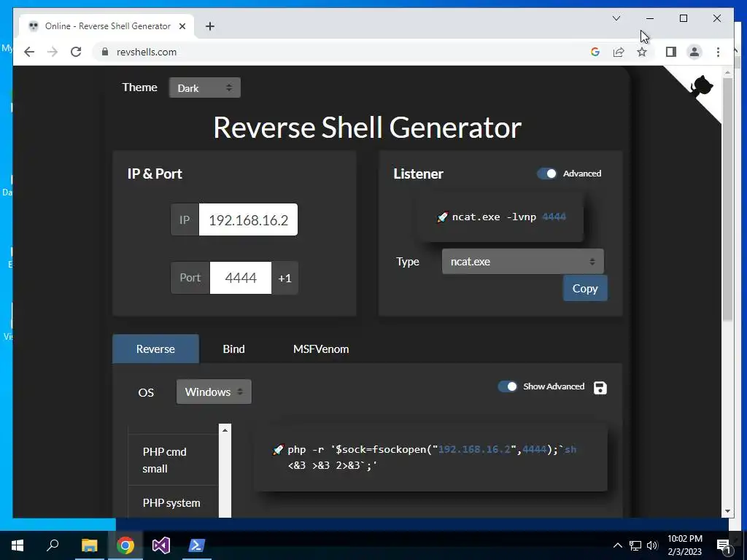Click the browser forward arrow
The image size is (747, 560).
[53, 52]
